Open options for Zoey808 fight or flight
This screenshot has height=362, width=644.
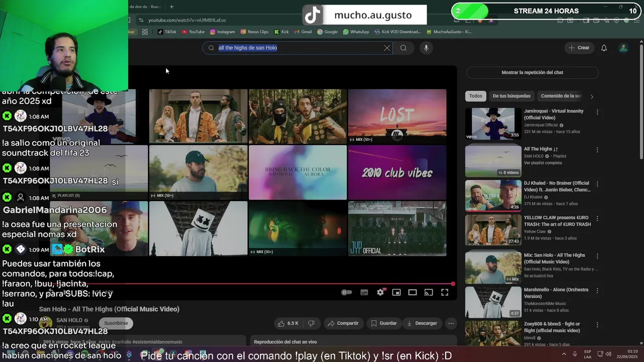[x=597, y=325]
